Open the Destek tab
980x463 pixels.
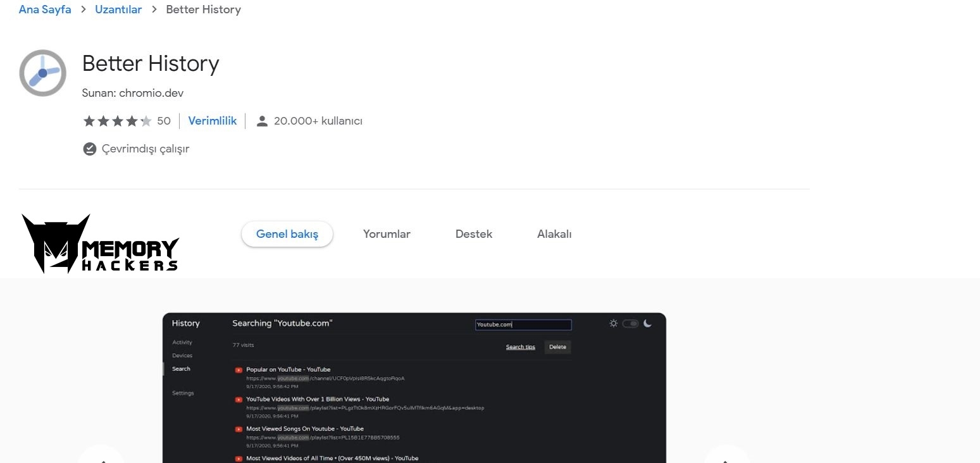[474, 234]
